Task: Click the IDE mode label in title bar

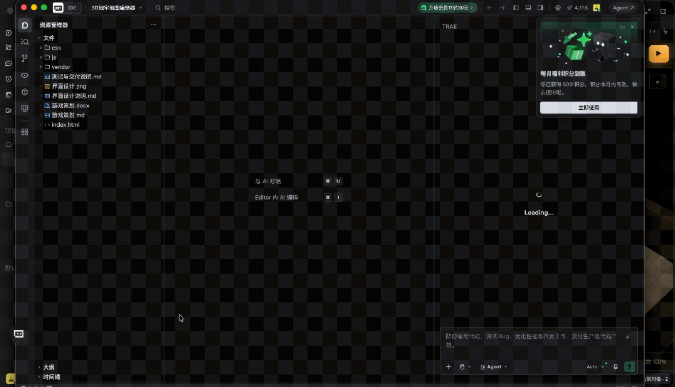Action: 72,8
